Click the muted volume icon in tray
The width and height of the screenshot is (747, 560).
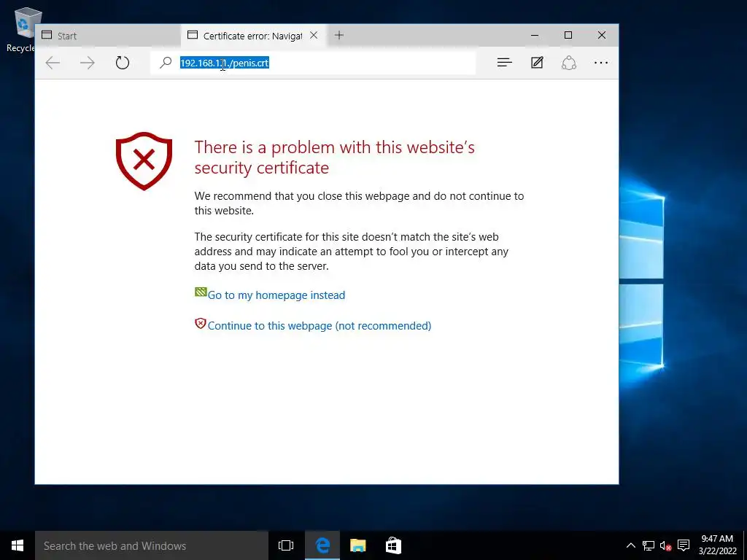pyautogui.click(x=665, y=545)
